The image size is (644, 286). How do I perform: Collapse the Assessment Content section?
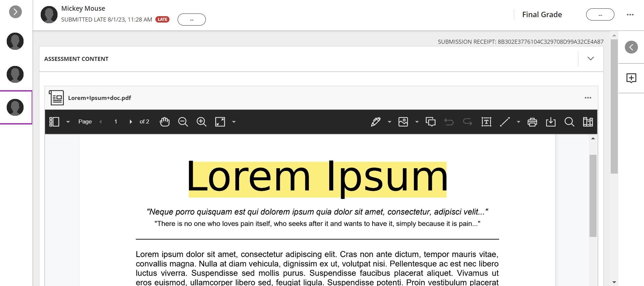tap(591, 59)
